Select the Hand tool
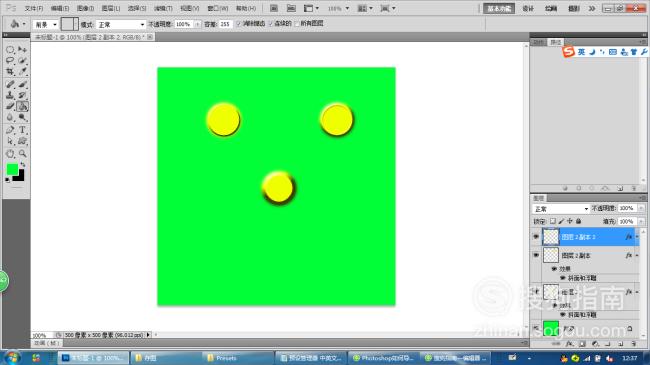Viewport: 650px width, 365px height. click(x=10, y=154)
